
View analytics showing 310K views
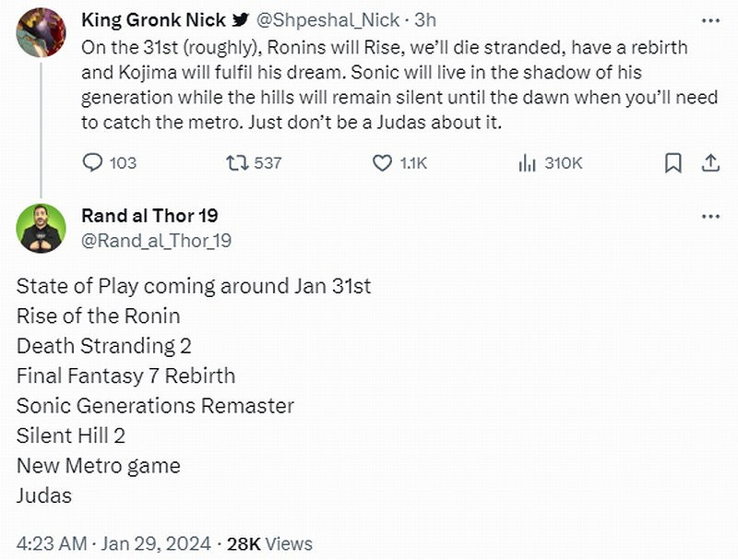pos(528,163)
